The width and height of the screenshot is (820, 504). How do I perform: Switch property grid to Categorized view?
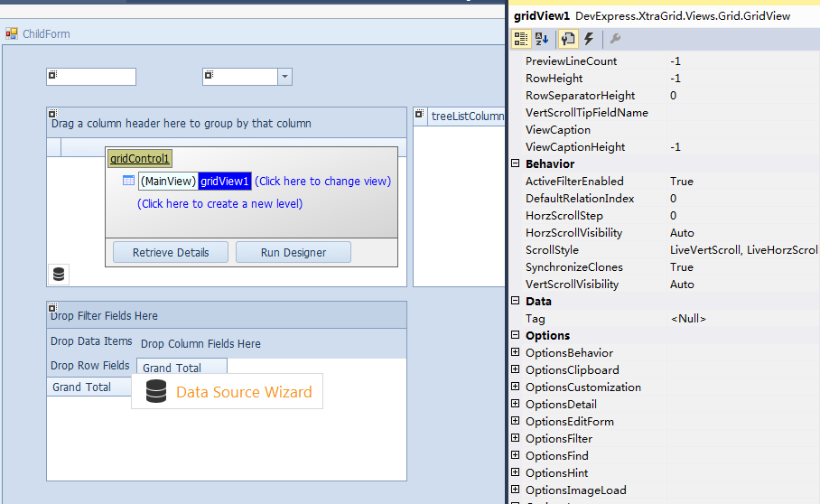click(521, 39)
